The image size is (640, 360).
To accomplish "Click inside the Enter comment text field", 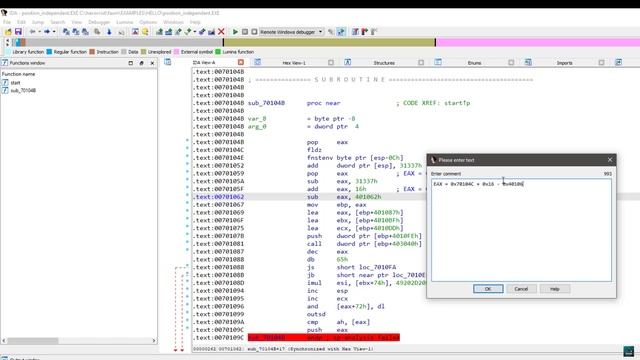I will click(521, 230).
